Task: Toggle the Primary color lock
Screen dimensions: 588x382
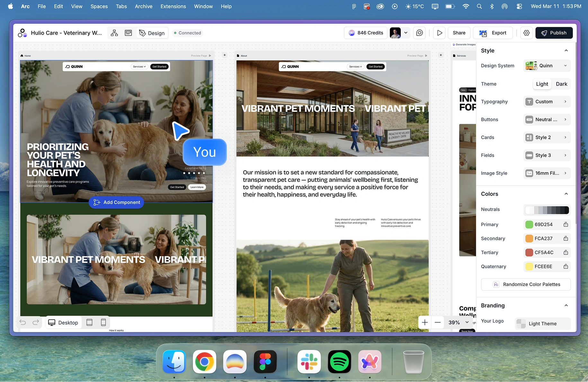Action: [566, 225]
